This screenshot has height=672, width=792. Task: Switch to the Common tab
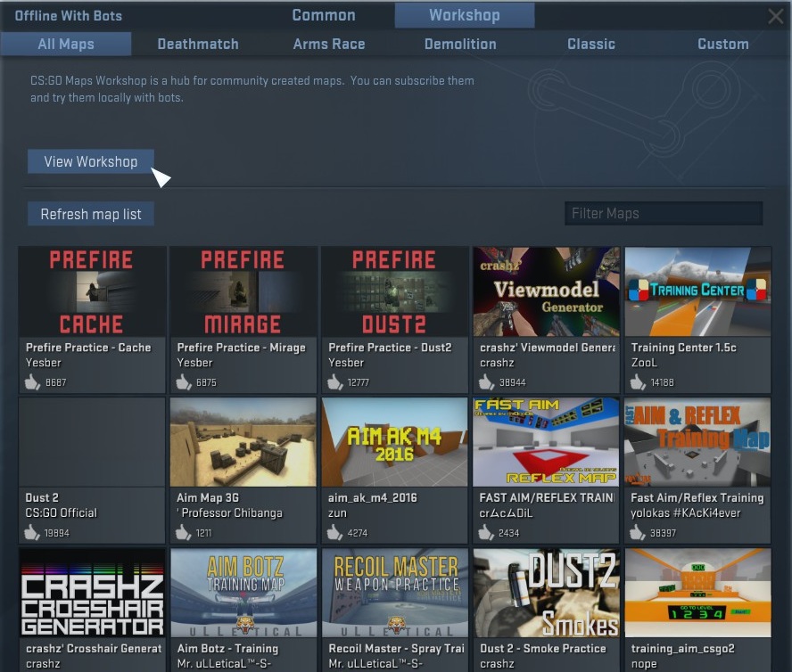(x=324, y=15)
